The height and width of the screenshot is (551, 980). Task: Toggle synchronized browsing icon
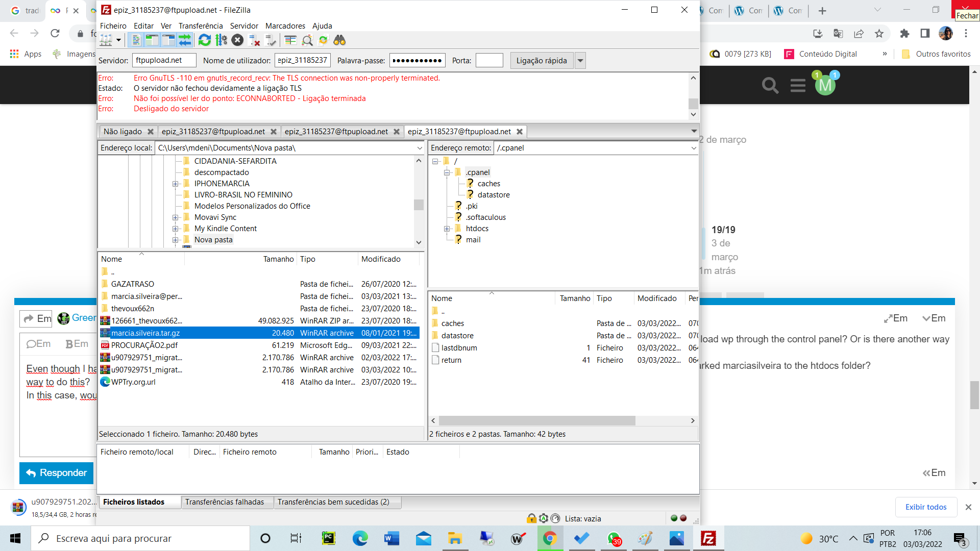[x=323, y=40]
